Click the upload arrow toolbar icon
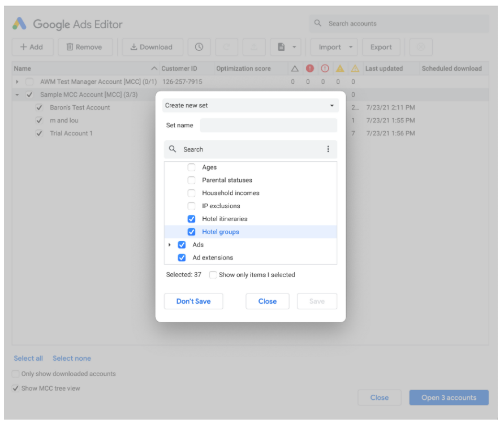The image size is (504, 423). [x=254, y=47]
